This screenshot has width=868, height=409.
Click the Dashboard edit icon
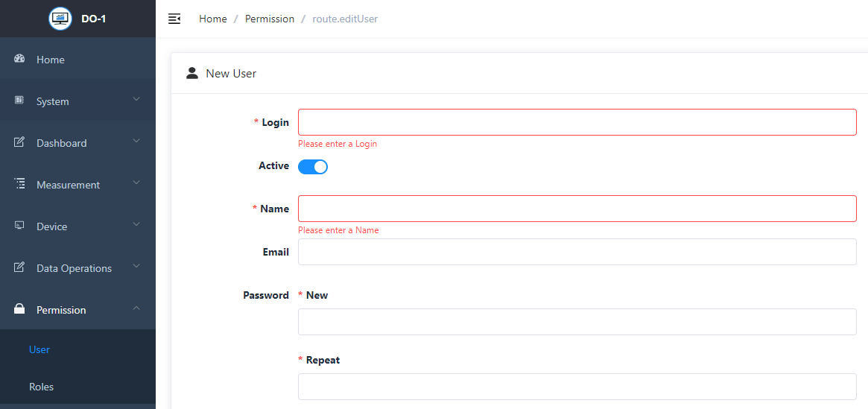pyautogui.click(x=20, y=142)
